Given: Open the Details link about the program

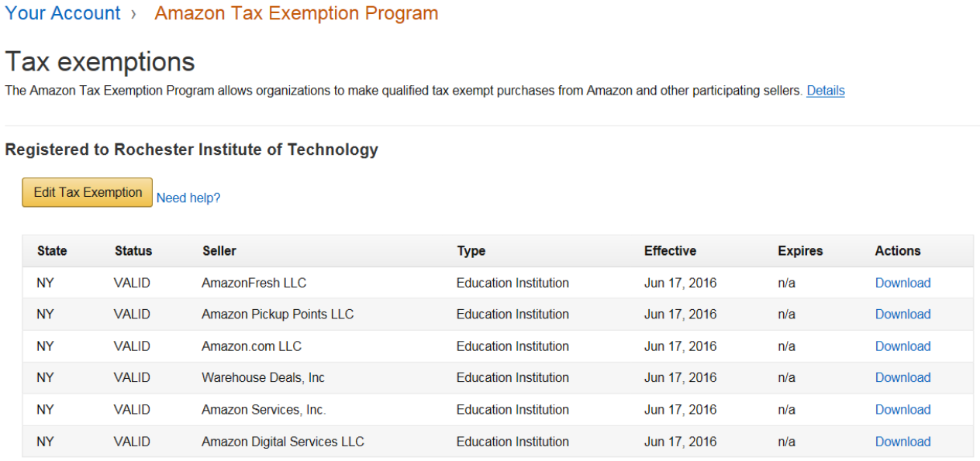Looking at the screenshot, I should (825, 91).
